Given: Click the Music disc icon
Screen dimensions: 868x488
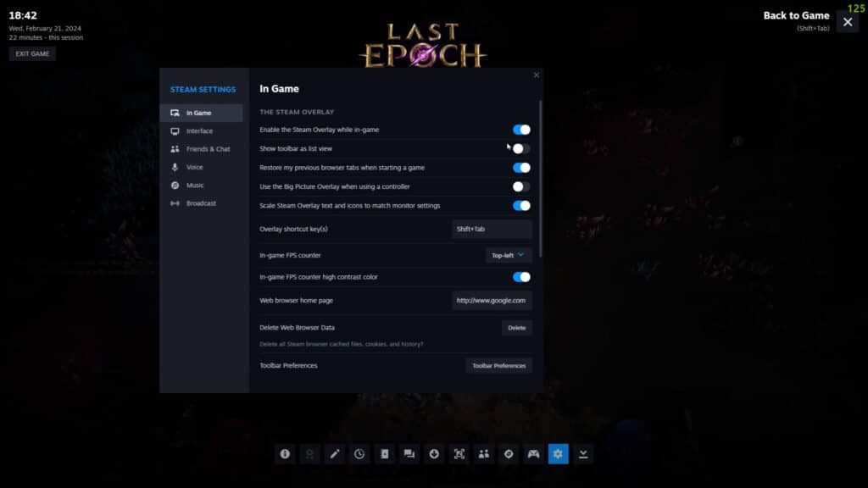Looking at the screenshot, I should (x=175, y=186).
